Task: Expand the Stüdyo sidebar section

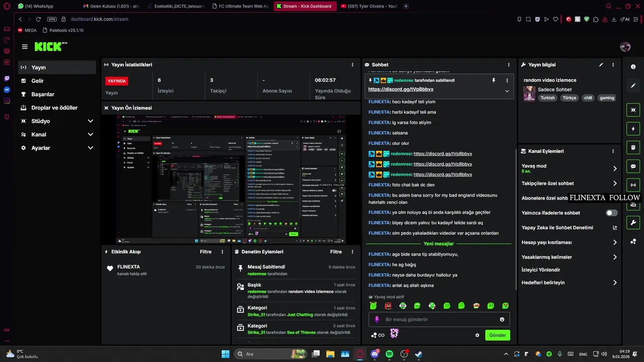Action: click(x=57, y=121)
